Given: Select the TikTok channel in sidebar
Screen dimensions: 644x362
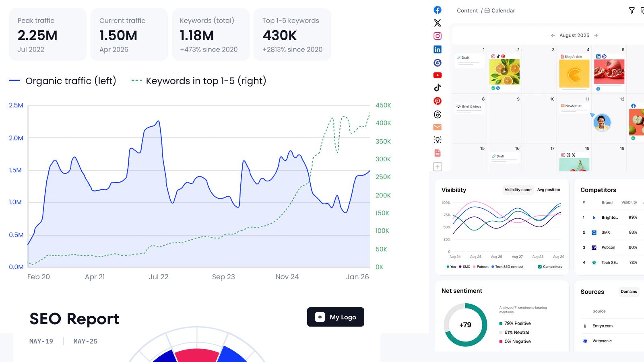Looking at the screenshot, I should (438, 88).
